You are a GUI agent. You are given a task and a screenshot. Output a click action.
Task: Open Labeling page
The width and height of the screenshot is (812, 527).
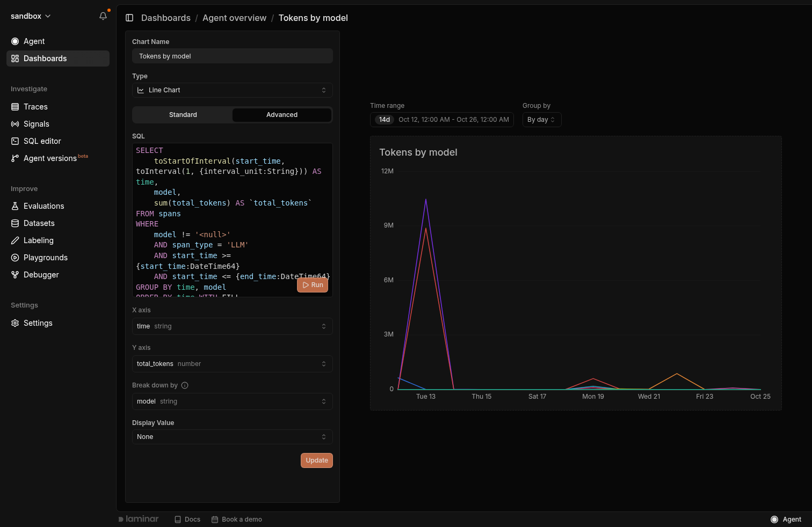click(x=58, y=240)
